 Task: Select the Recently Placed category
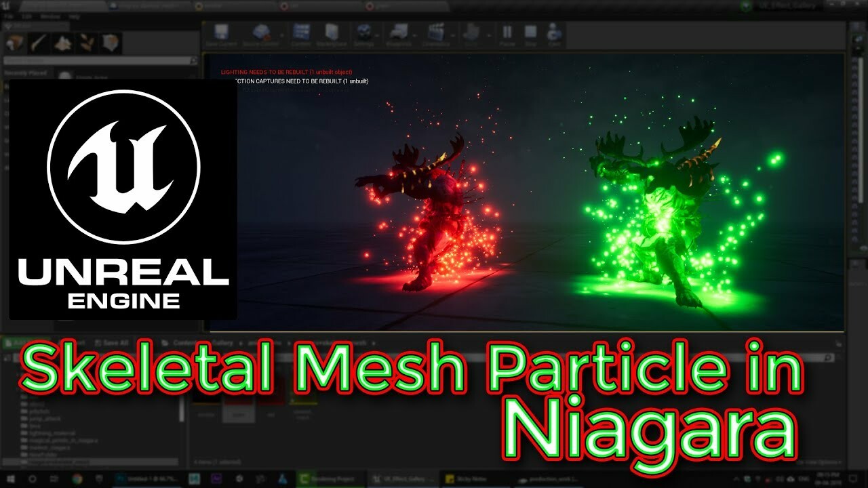[x=24, y=73]
